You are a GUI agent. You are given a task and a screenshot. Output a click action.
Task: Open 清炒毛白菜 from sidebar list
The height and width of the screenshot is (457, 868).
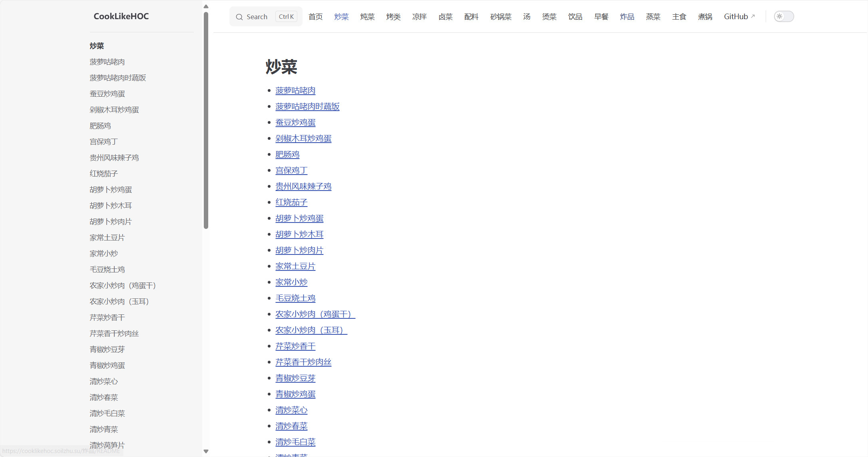pyautogui.click(x=107, y=413)
